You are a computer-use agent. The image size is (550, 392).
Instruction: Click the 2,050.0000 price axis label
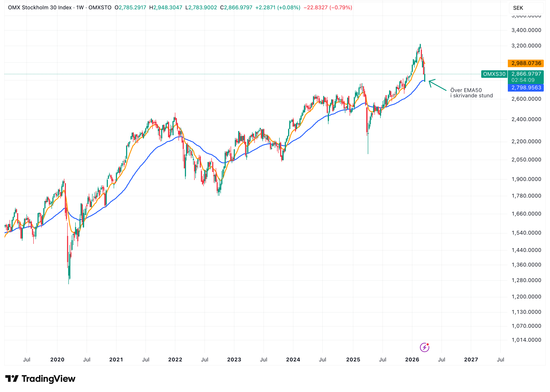point(526,160)
